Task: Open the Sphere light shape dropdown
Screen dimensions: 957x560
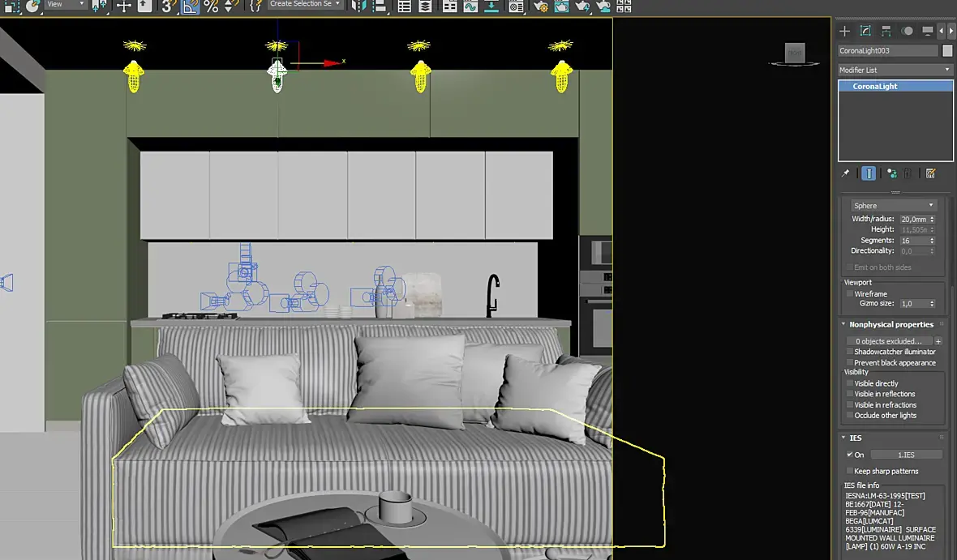Action: [894, 206]
